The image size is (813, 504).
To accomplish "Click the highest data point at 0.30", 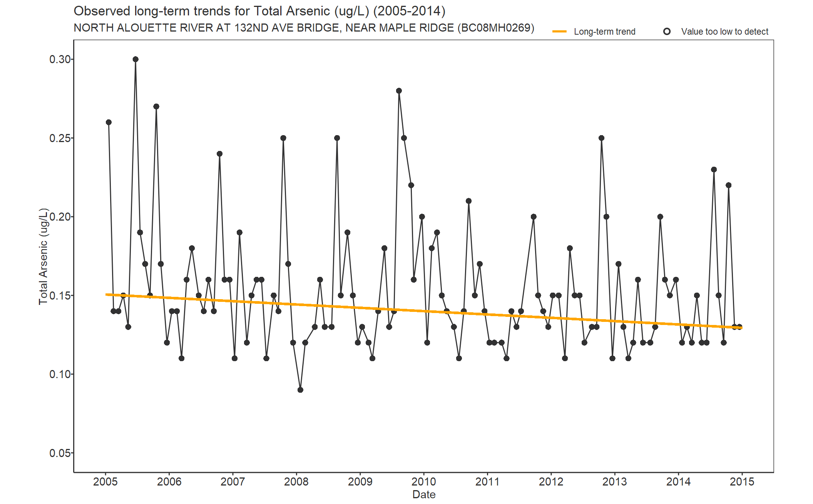I will (135, 59).
